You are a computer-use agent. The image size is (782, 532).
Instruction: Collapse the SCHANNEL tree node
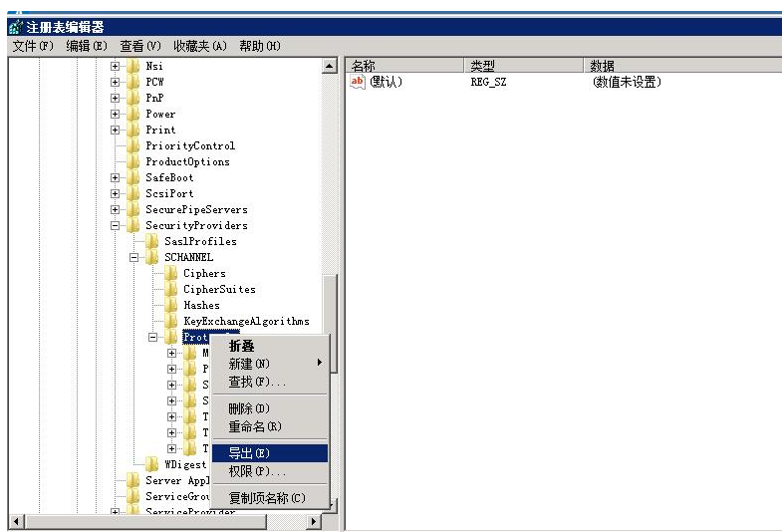coord(134,257)
